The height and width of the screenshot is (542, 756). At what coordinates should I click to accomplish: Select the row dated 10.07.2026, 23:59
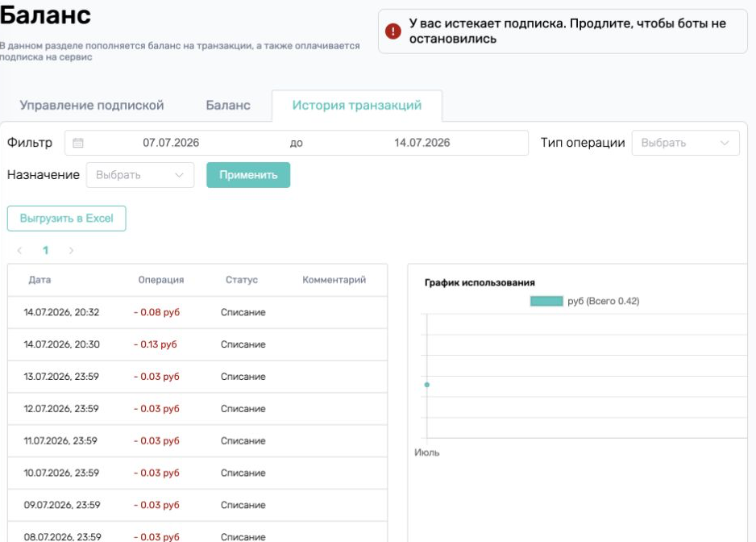click(197, 473)
